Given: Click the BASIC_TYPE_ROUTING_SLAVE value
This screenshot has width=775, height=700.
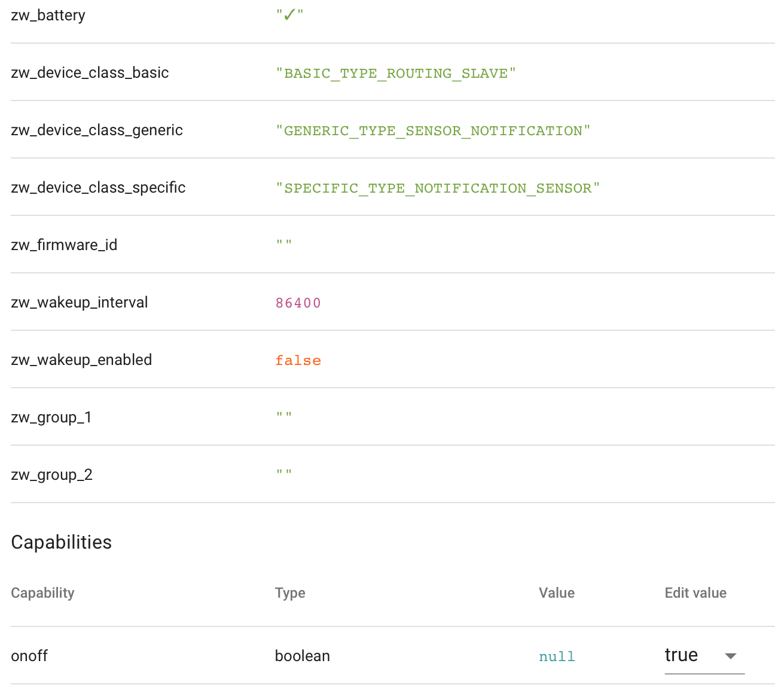Looking at the screenshot, I should pos(396,74).
